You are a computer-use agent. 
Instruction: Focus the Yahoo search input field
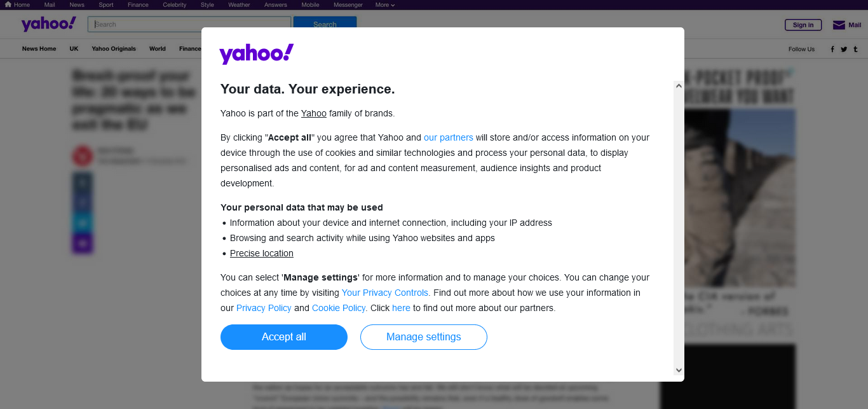tap(189, 24)
